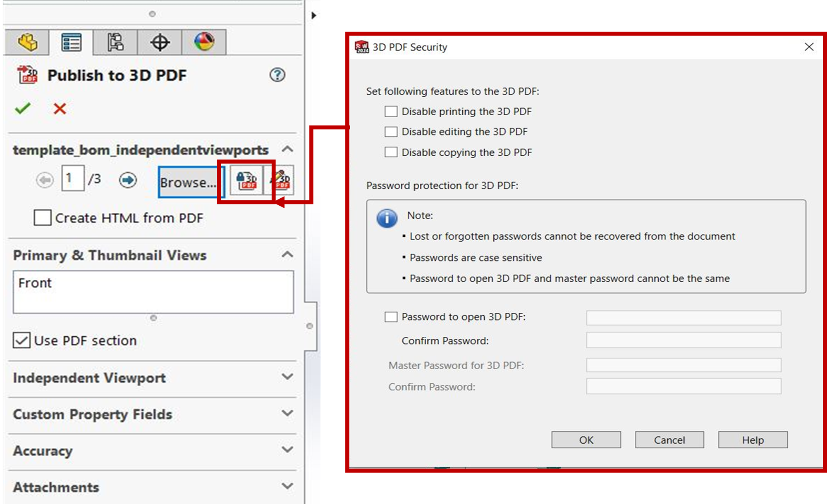Click the Password to open input field
827x504 pixels.
[683, 318]
